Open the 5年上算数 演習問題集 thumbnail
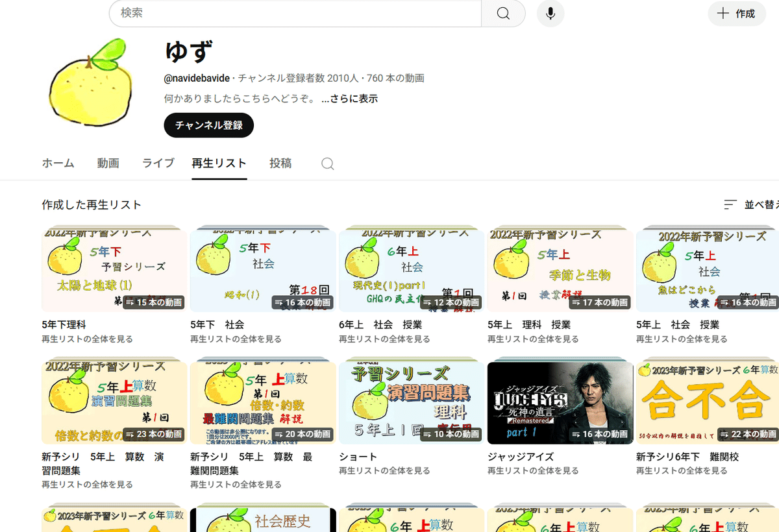This screenshot has height=532, width=779. (114, 402)
